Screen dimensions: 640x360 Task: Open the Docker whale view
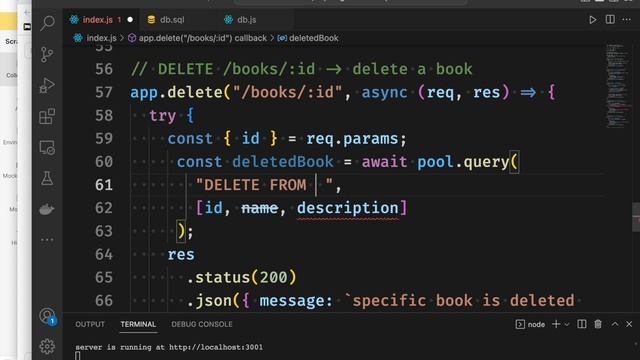47,209
